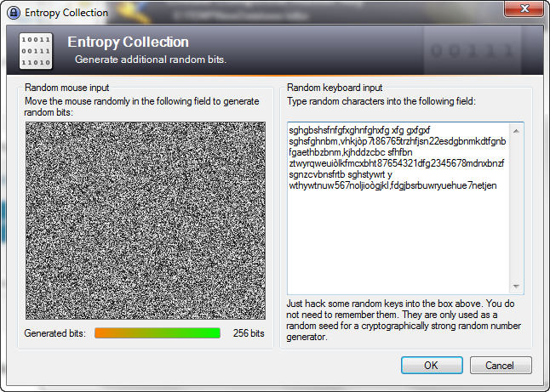Click the scrollbar up arrow in the text box
The width and height of the screenshot is (550, 392).
coord(517,128)
